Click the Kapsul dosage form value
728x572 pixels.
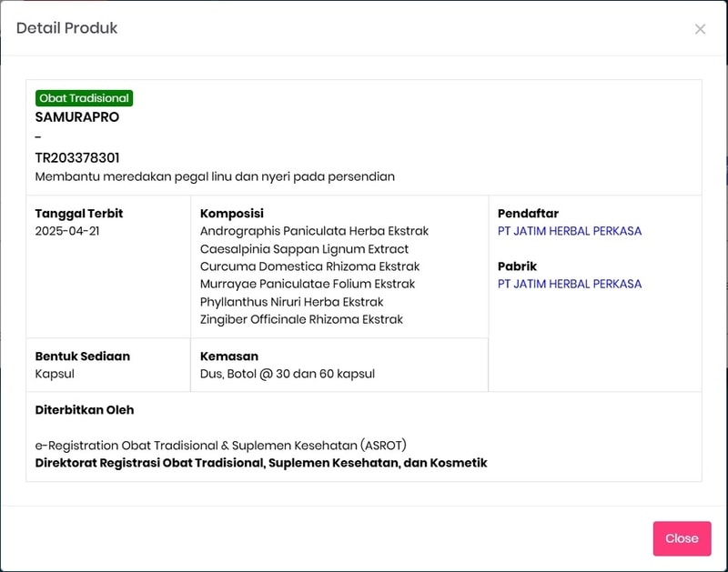(55, 374)
